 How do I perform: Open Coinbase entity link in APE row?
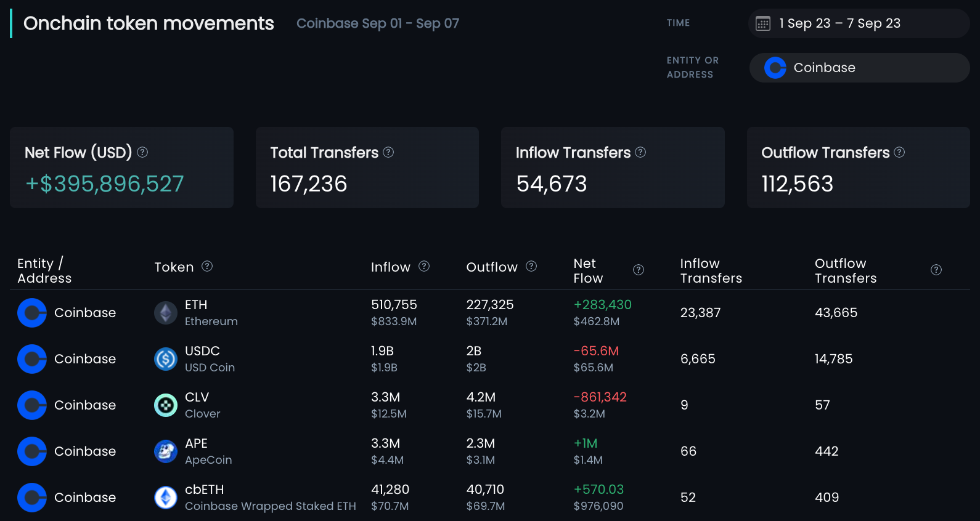pyautogui.click(x=85, y=451)
